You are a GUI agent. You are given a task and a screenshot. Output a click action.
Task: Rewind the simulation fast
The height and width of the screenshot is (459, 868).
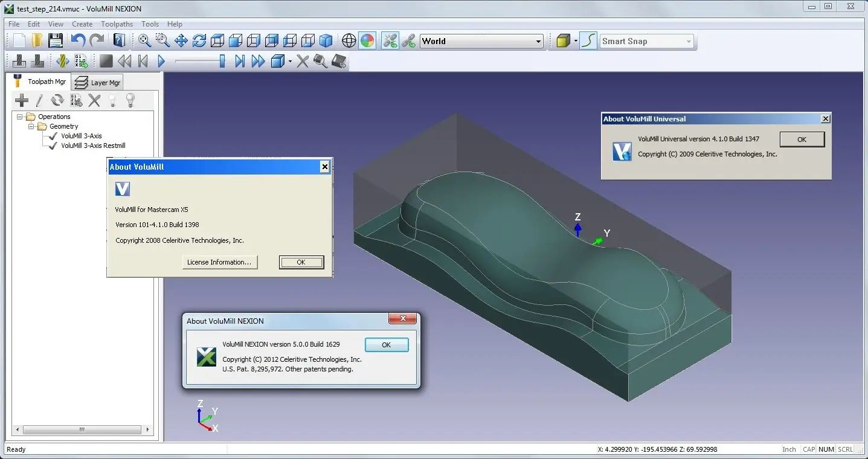pos(124,61)
